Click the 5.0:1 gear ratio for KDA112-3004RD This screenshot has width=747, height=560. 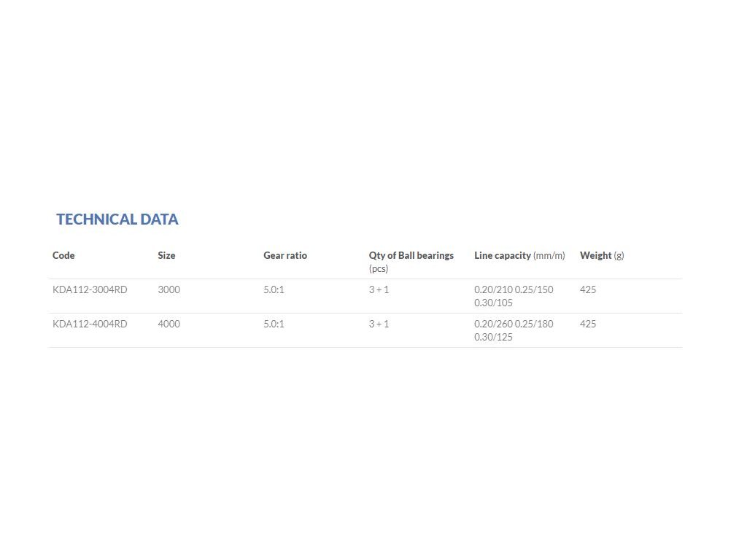pyautogui.click(x=274, y=289)
